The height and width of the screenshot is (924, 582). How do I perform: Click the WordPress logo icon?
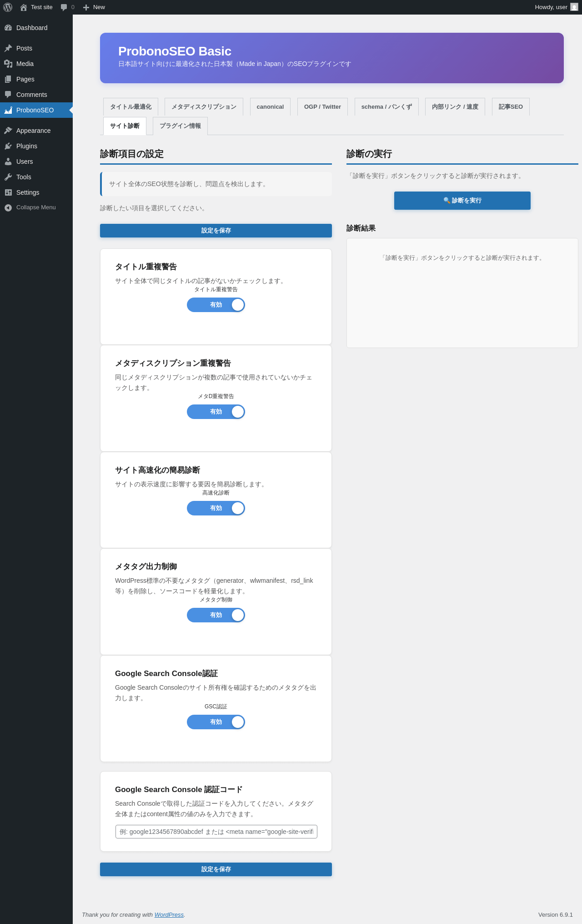click(8, 7)
